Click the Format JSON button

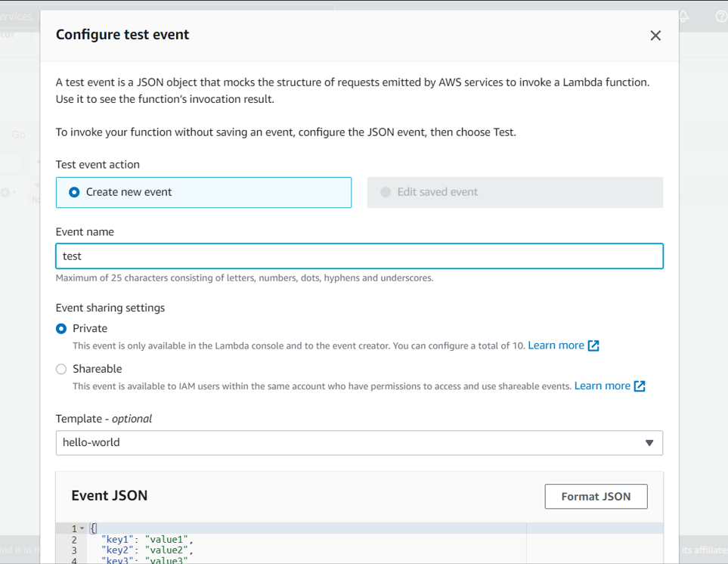coord(596,496)
